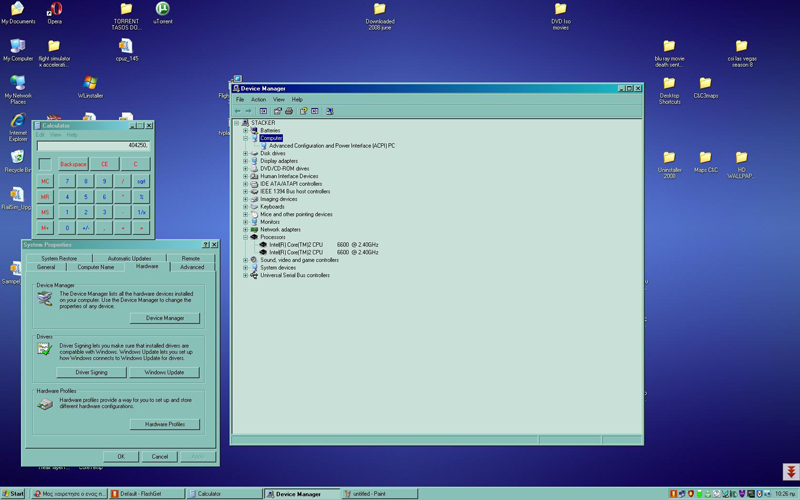Select the My Computer desktop icon

[18, 50]
